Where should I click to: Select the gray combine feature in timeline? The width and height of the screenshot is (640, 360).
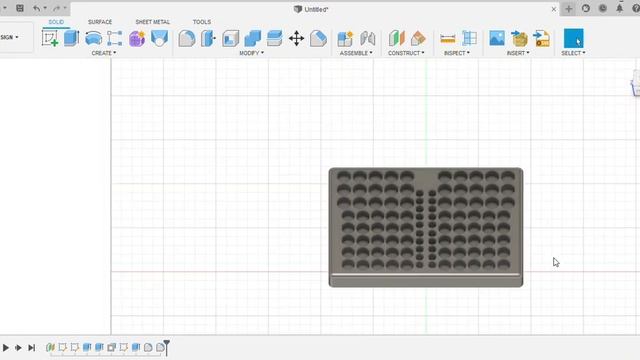[111, 347]
